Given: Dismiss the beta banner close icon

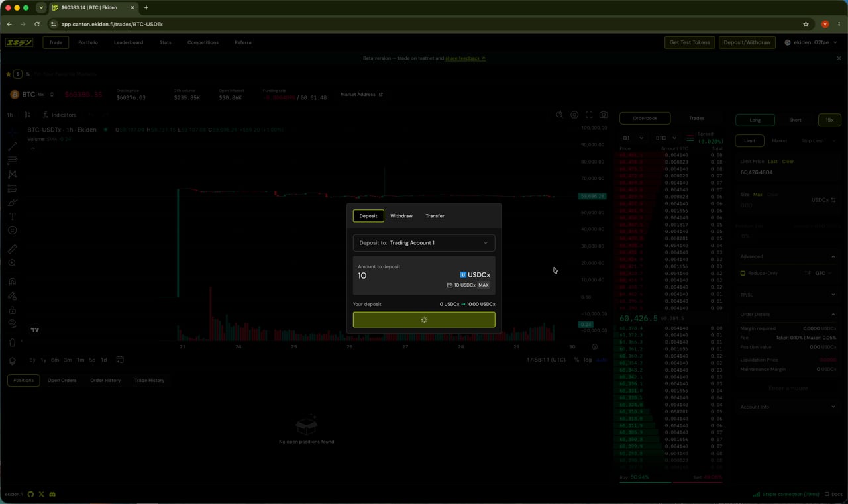Looking at the screenshot, I should tap(839, 58).
